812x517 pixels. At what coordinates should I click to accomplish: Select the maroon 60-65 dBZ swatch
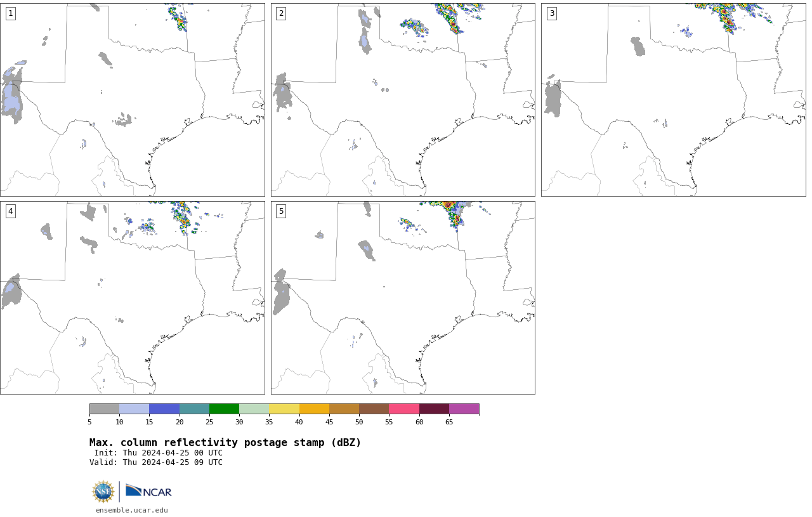click(x=434, y=409)
